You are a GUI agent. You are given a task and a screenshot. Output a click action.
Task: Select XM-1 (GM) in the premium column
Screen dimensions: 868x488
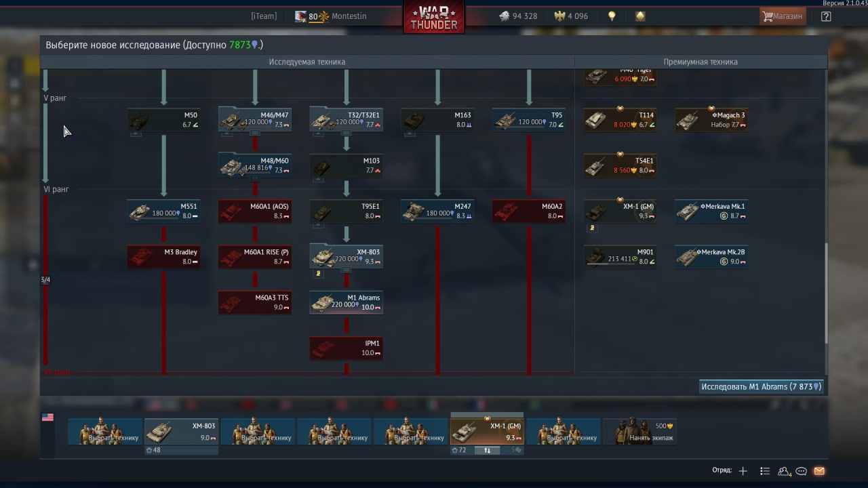click(x=620, y=211)
